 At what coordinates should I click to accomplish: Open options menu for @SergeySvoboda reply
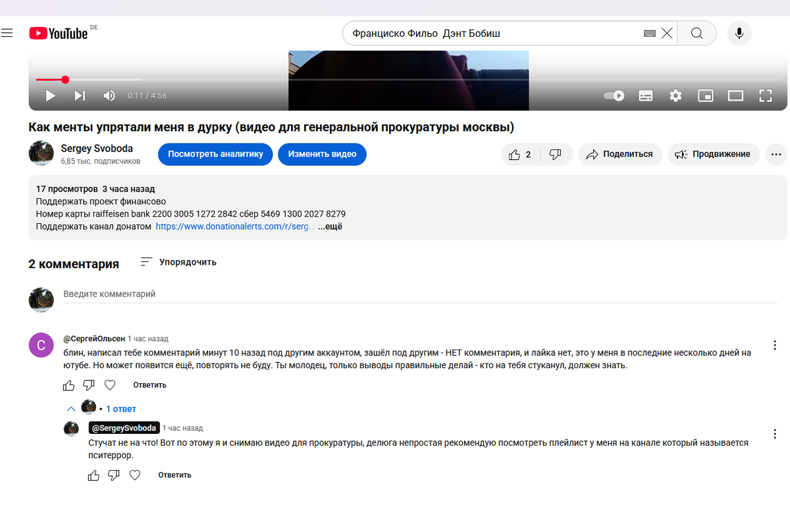[x=775, y=434]
